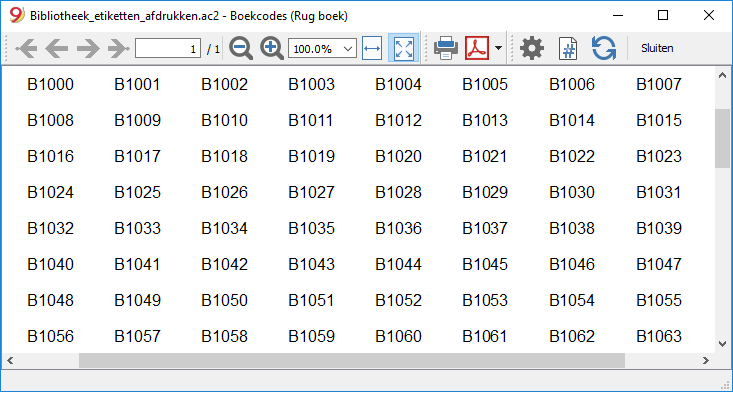Select label B1020
The height and width of the screenshot is (393, 733).
point(398,157)
